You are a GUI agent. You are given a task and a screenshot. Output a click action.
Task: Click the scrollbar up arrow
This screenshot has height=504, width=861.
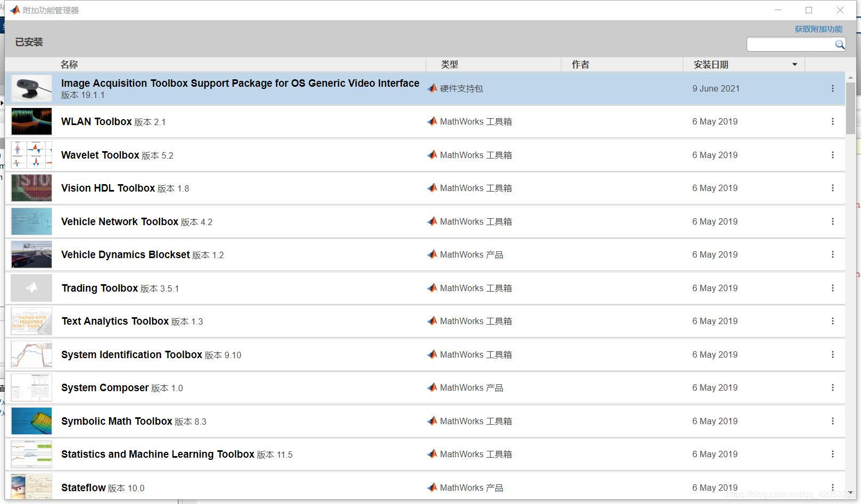point(850,77)
